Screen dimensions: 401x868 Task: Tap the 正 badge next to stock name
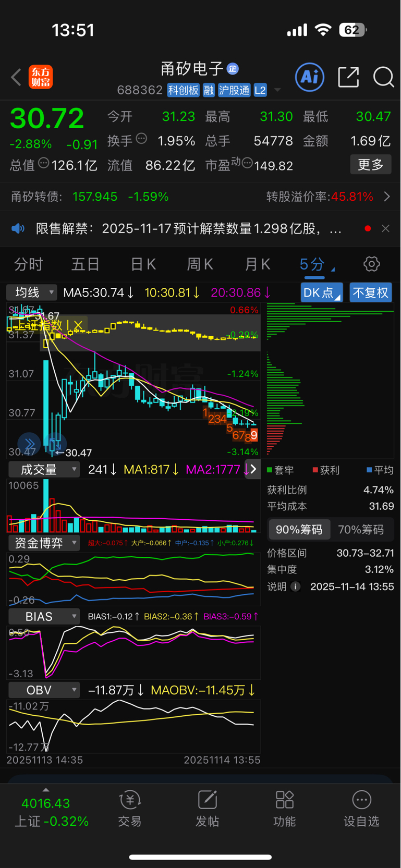tap(233, 68)
